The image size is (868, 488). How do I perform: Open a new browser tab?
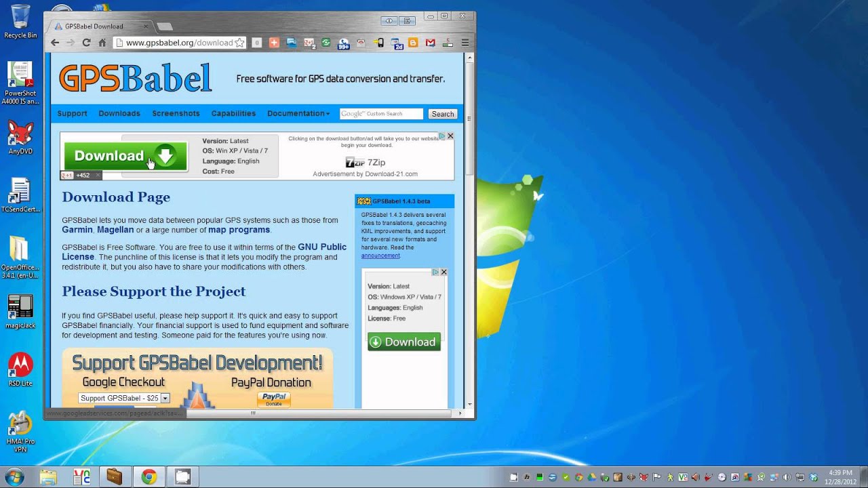pos(165,26)
